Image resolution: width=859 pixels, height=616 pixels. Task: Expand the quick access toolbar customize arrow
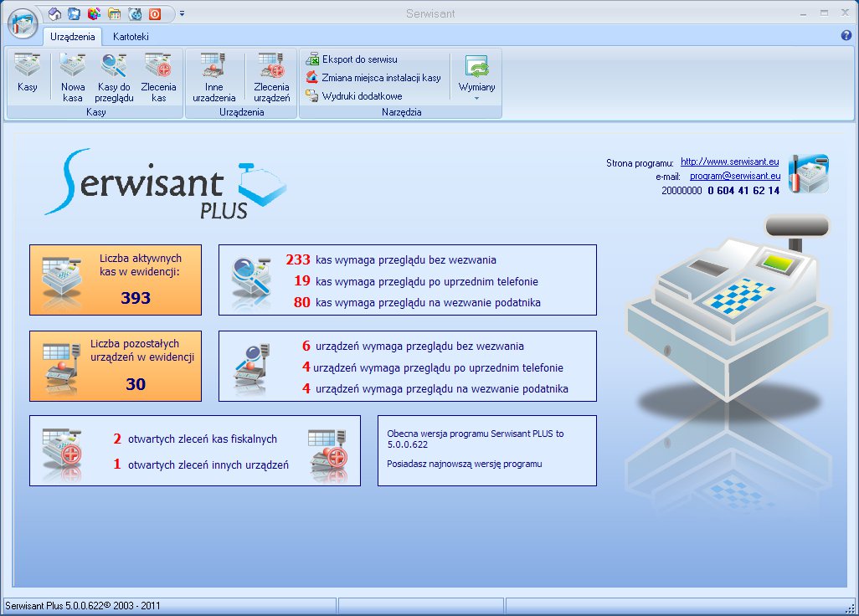182,13
